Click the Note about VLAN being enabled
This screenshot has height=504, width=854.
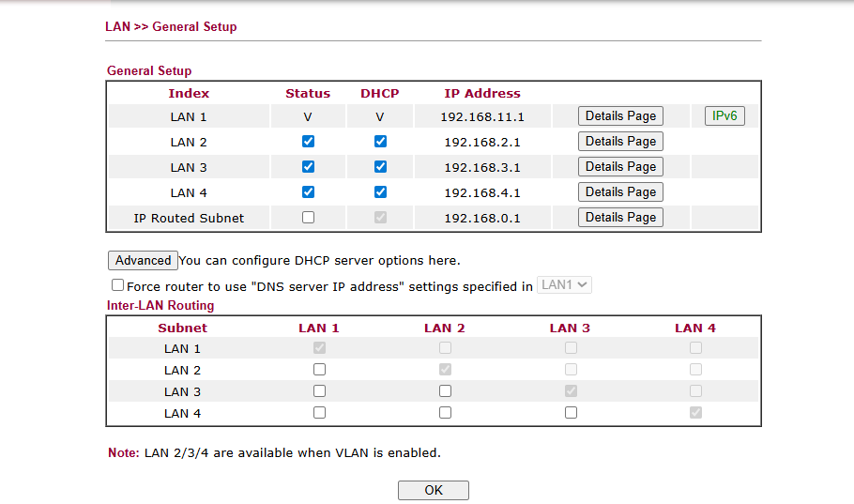pos(274,452)
